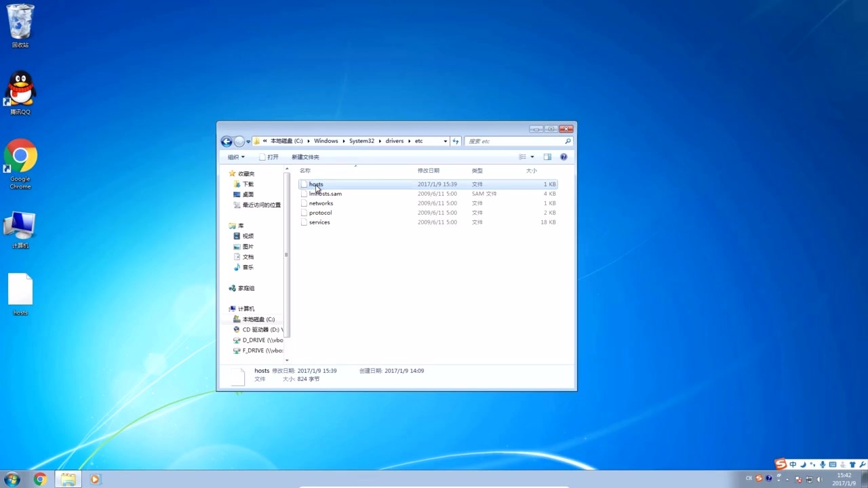Toggle the preview pane icon
The width and height of the screenshot is (868, 488).
point(547,157)
